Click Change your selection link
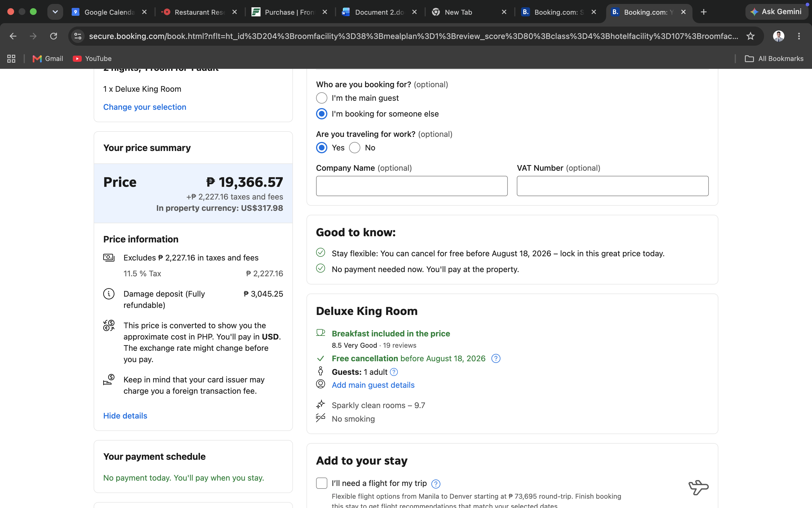Viewport: 812px width, 508px height. tap(145, 107)
